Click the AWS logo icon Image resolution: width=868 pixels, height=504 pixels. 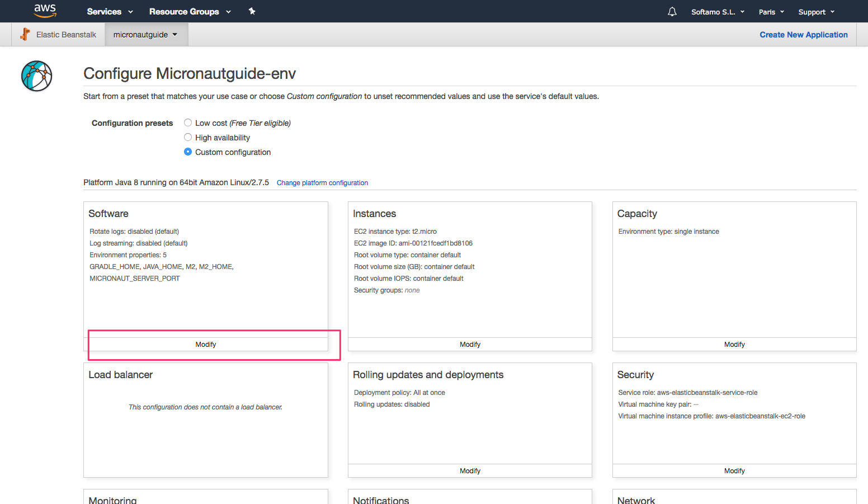(x=45, y=10)
